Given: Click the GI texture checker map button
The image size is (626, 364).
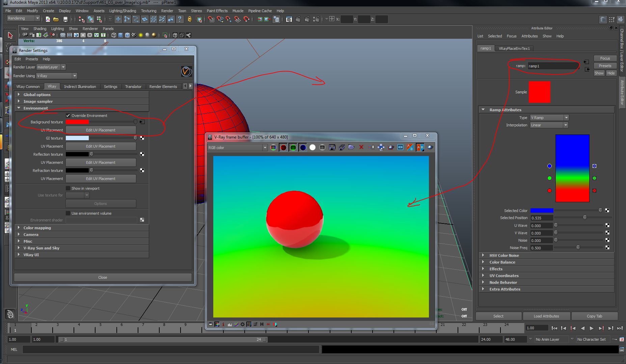Looking at the screenshot, I should (142, 138).
